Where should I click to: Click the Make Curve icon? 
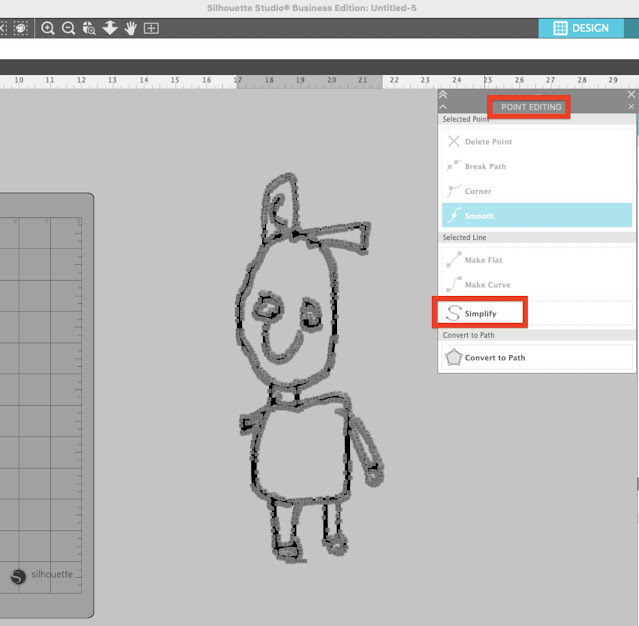pyautogui.click(x=454, y=284)
